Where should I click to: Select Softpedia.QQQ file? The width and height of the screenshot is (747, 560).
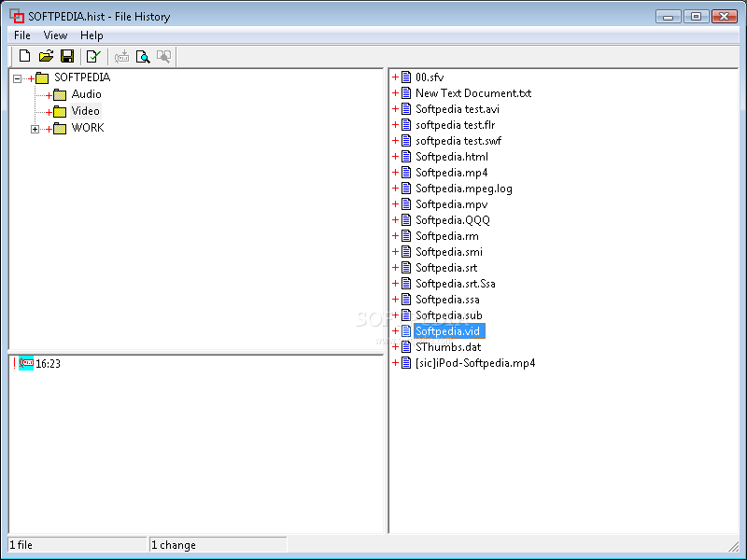click(453, 220)
